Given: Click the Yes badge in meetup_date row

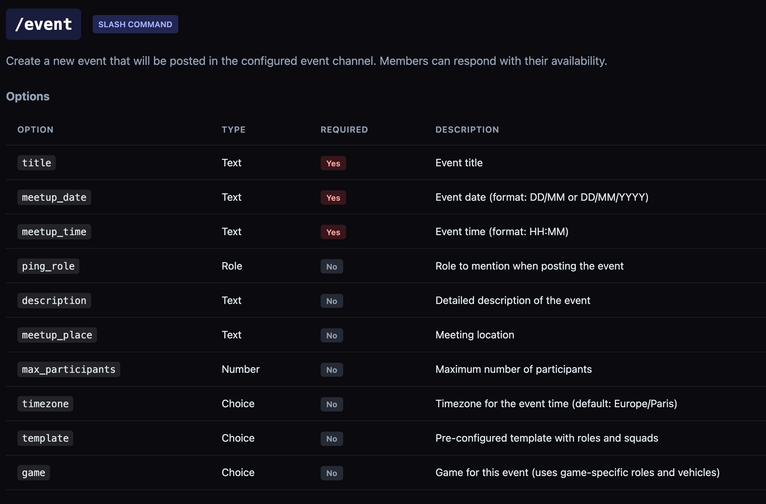Looking at the screenshot, I should (333, 198).
